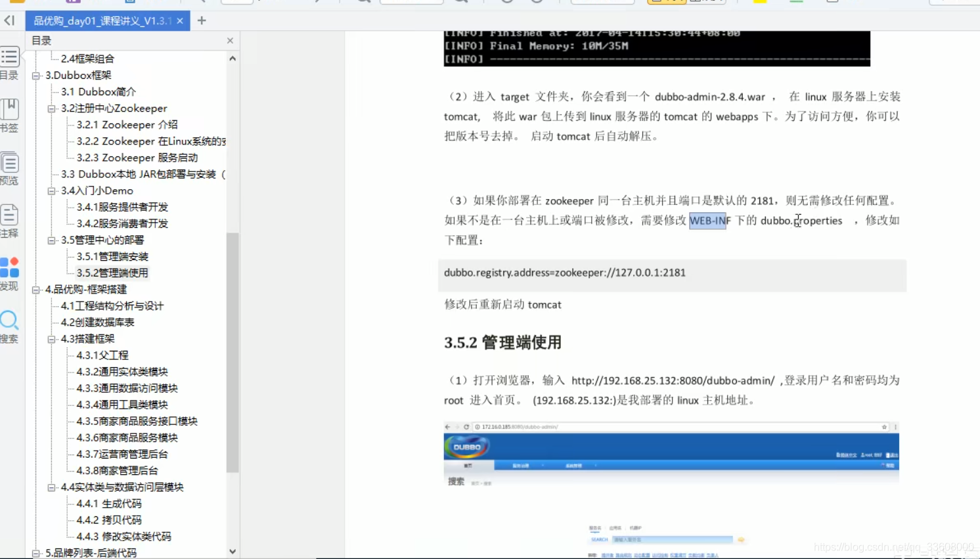Close the 品优购_day01 document tab
The image size is (980, 559).
pyautogui.click(x=180, y=21)
